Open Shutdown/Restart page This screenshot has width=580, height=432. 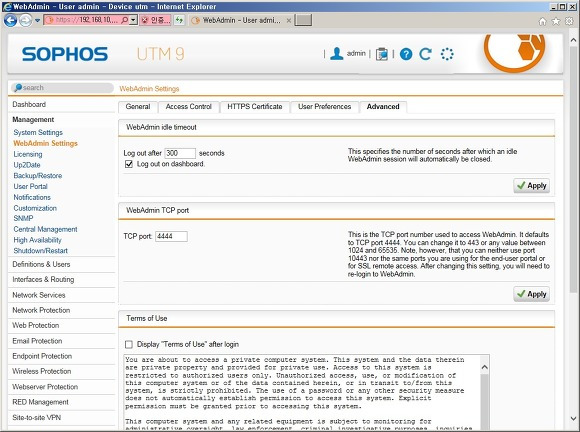(41, 250)
